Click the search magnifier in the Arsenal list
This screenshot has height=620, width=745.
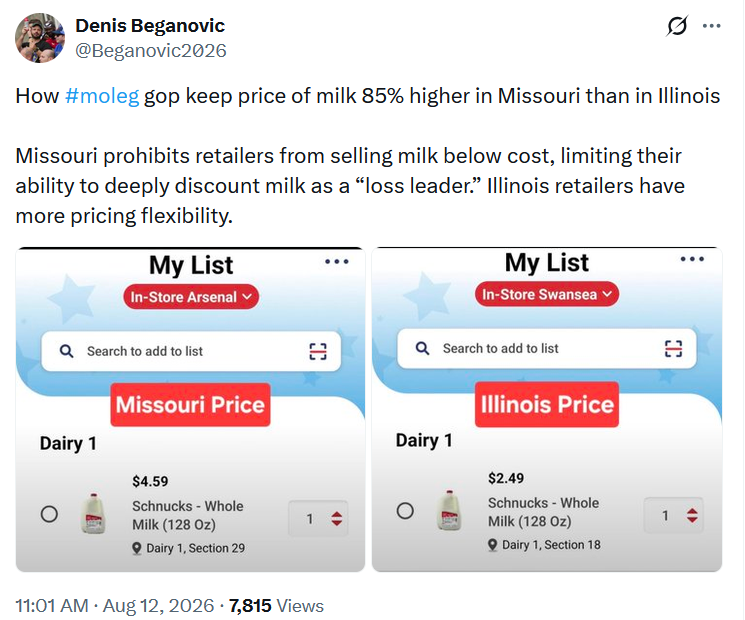(67, 351)
